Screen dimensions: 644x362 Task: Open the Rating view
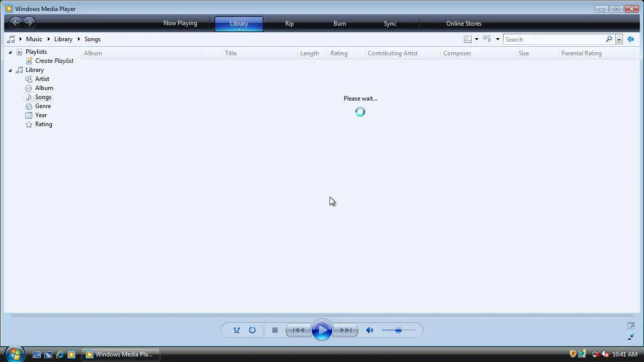click(x=43, y=124)
